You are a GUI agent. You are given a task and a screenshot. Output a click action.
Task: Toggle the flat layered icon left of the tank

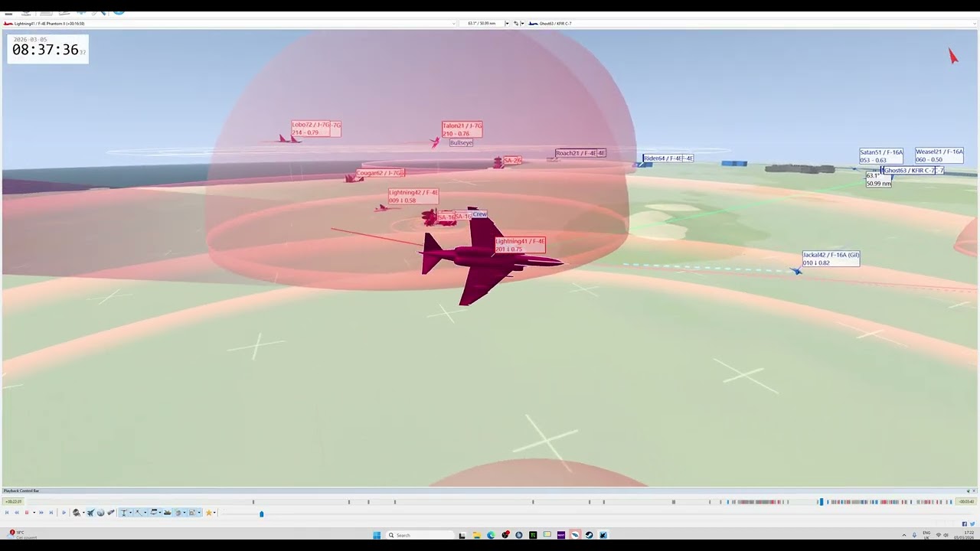click(x=153, y=513)
